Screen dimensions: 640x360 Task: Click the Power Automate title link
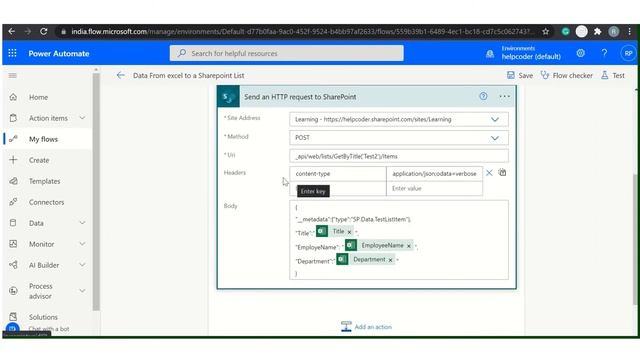pos(59,53)
